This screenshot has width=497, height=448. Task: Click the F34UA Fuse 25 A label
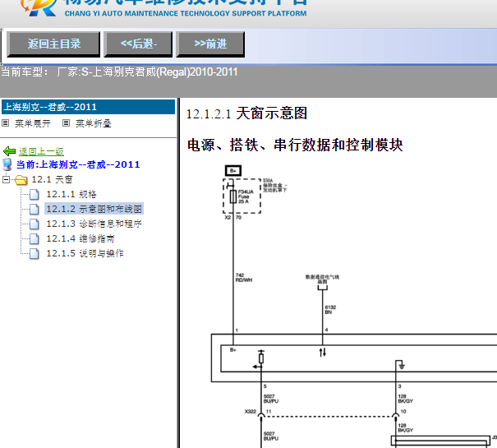tap(246, 196)
